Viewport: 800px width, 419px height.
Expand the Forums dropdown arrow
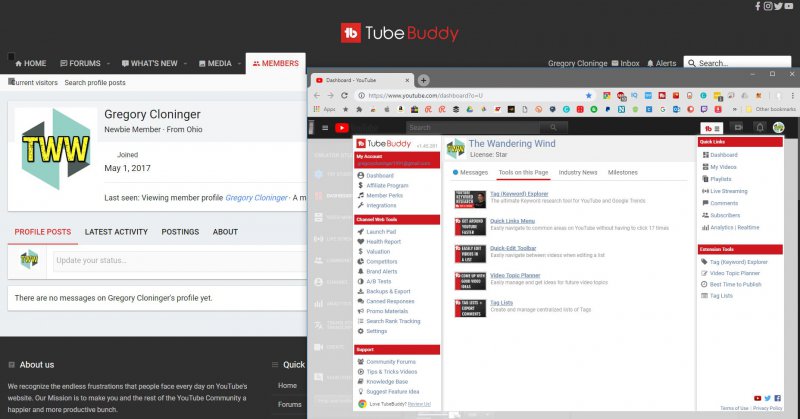pyautogui.click(x=109, y=64)
